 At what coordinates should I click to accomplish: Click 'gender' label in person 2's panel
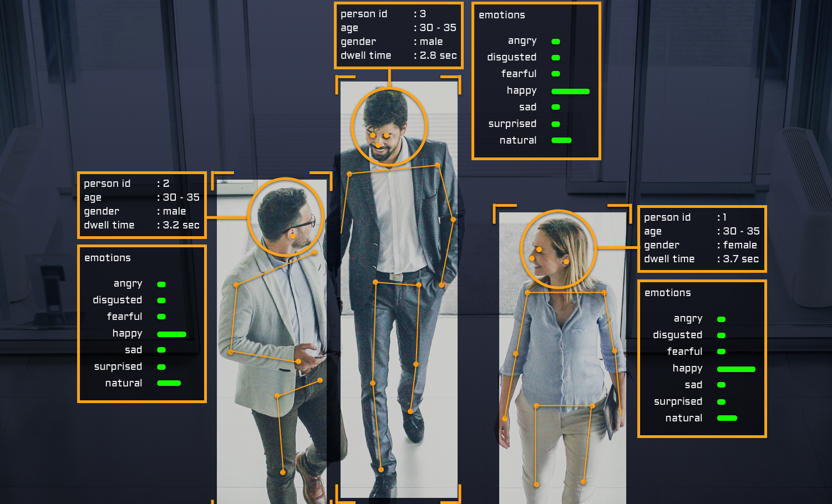coord(102,211)
